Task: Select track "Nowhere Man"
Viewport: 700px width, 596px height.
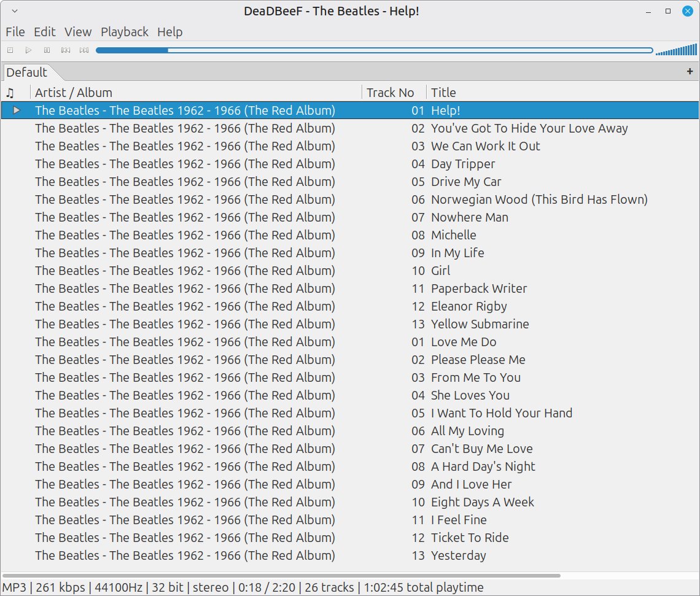Action: pyautogui.click(x=350, y=217)
